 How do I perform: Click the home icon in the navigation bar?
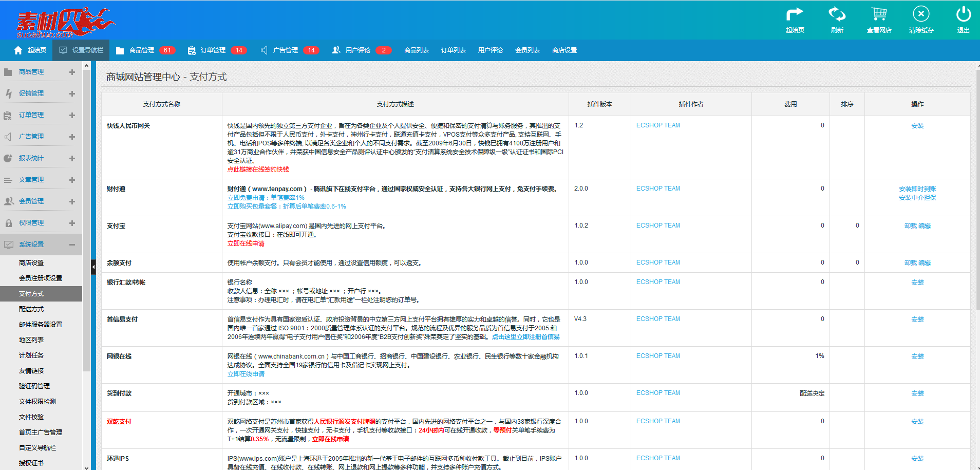point(18,50)
